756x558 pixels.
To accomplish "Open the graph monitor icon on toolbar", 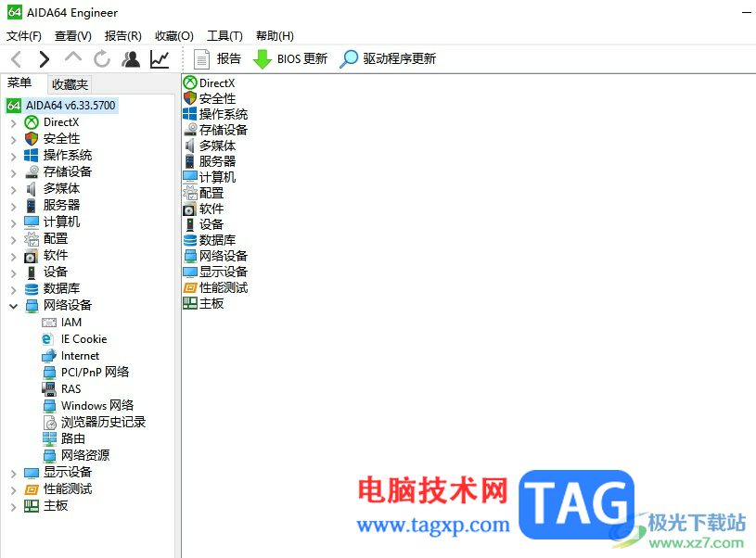I will click(x=159, y=58).
